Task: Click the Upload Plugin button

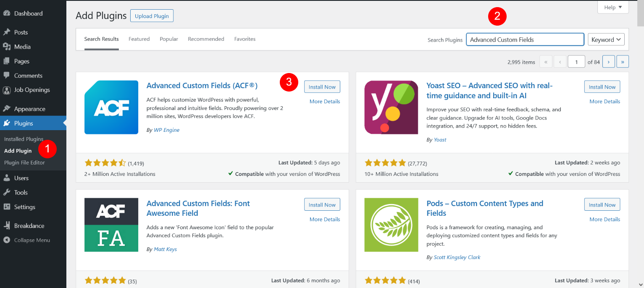Action: coord(152,16)
